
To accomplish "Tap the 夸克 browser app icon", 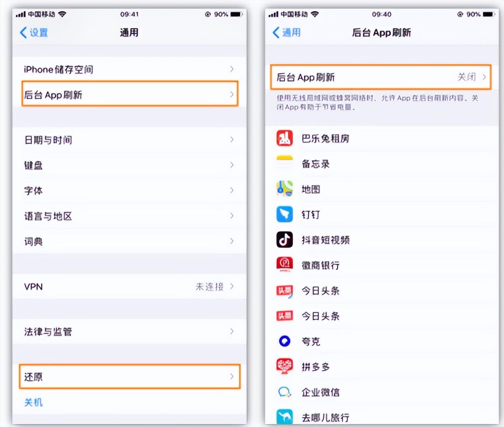I will [x=284, y=341].
